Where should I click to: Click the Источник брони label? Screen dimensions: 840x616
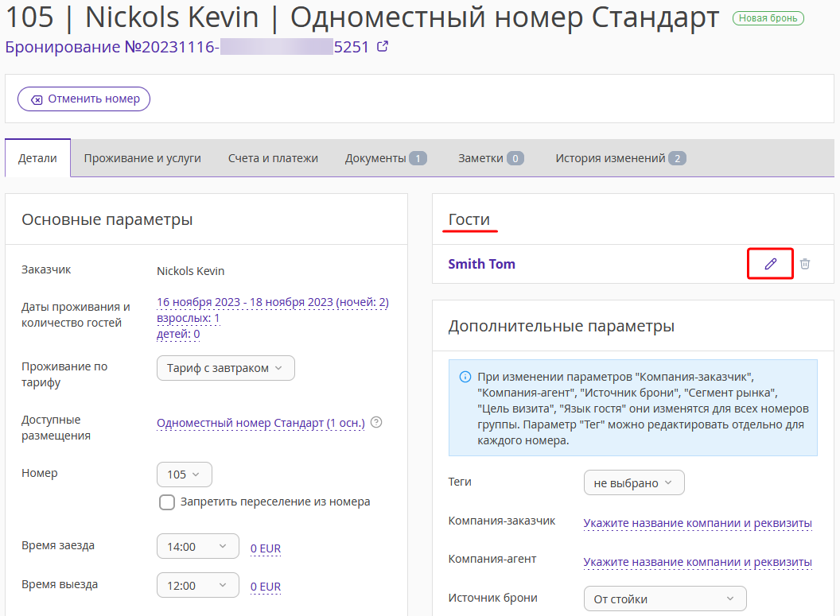[x=493, y=598]
